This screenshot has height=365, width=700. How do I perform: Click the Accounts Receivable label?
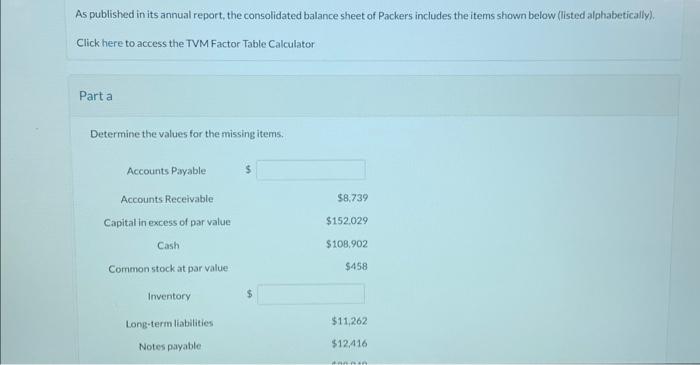[167, 199]
